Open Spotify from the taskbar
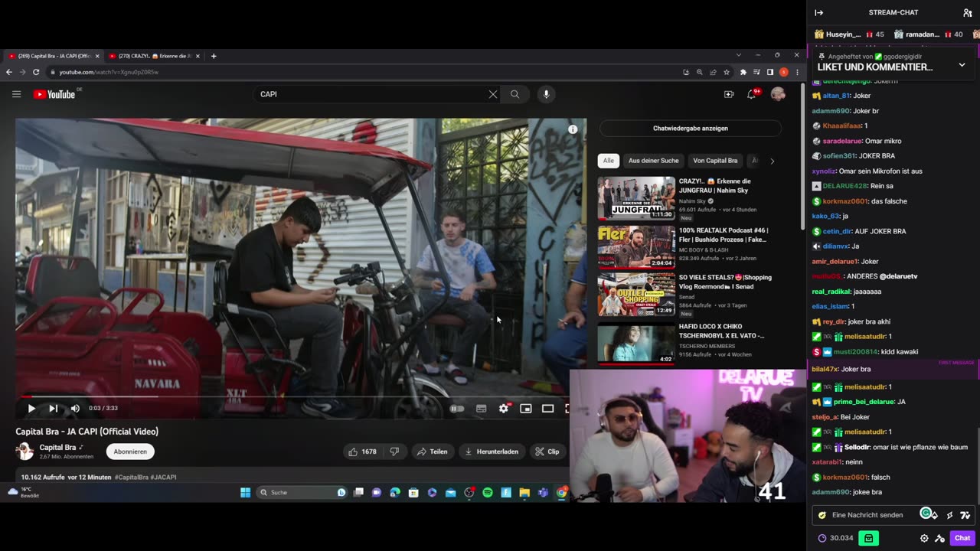This screenshot has width=980, height=551. coord(487,492)
